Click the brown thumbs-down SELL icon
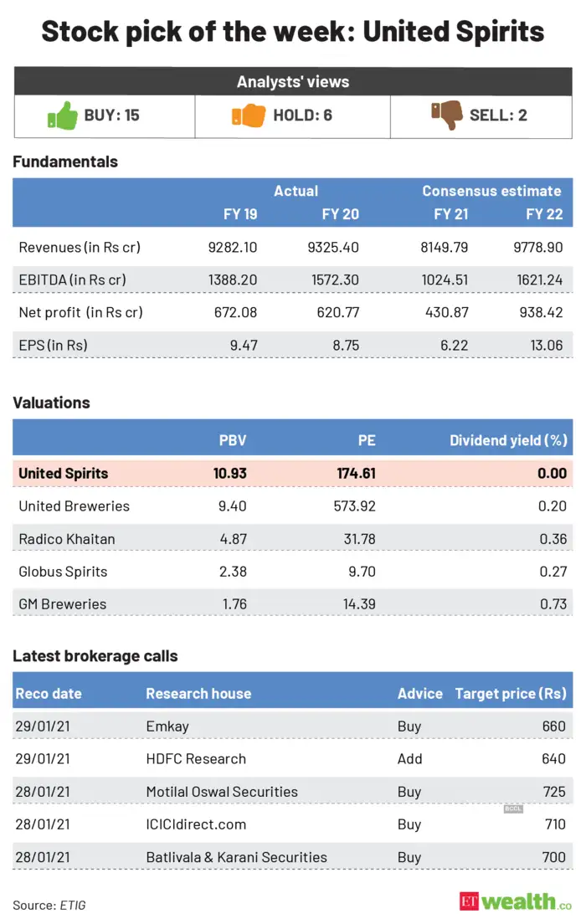The height and width of the screenshot is (924, 586). point(446,115)
